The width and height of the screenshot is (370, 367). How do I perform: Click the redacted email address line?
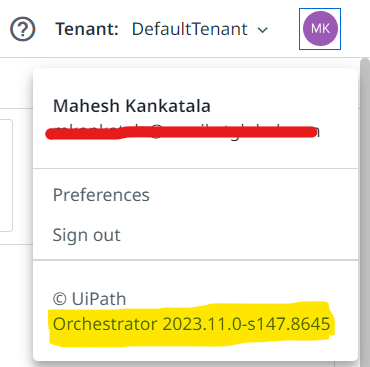[183, 132]
